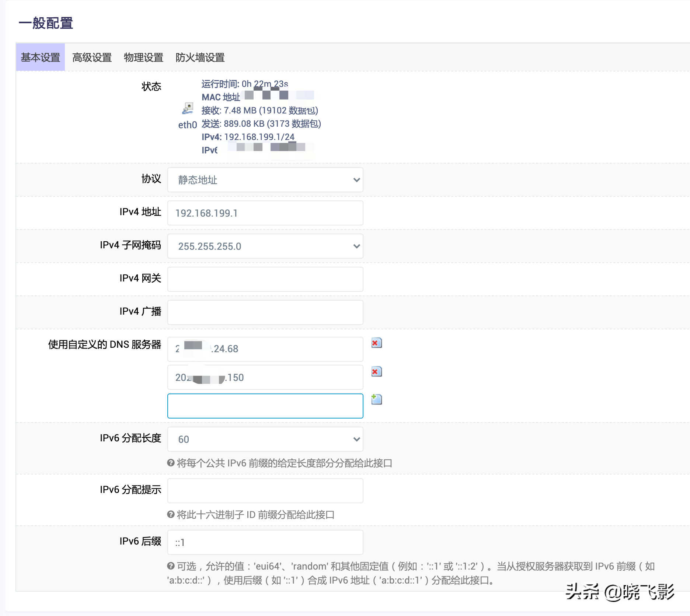Image resolution: width=690 pixels, height=616 pixels.
Task: Expand the IPv4 子网掩码 dropdown
Action: (265, 246)
